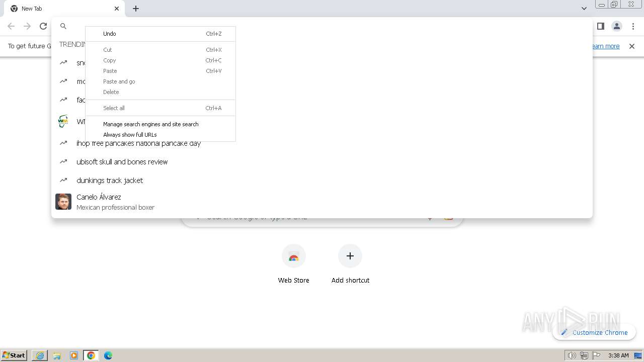
Task: Open media player taskbar icon
Action: click(74, 355)
